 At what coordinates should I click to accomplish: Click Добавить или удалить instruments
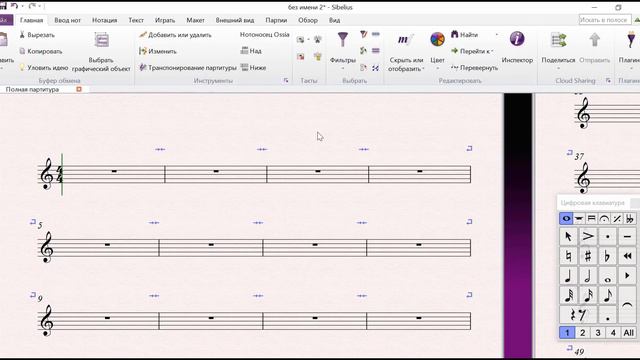point(176,35)
